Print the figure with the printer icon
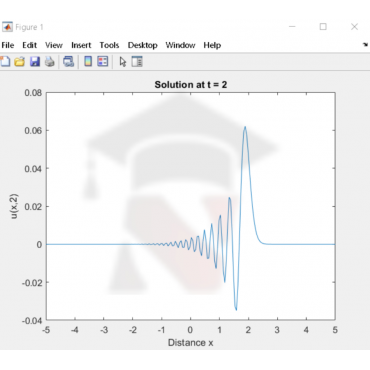The height and width of the screenshot is (370, 370). point(50,61)
